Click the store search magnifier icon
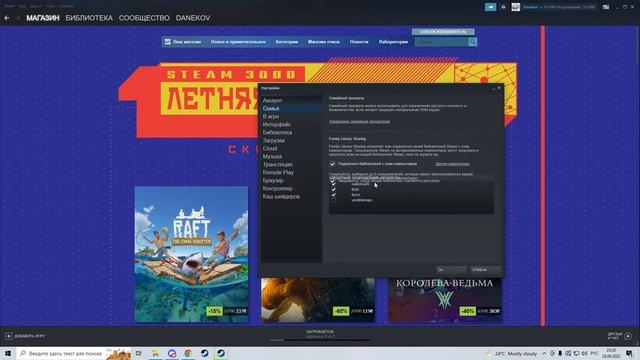 point(473,42)
